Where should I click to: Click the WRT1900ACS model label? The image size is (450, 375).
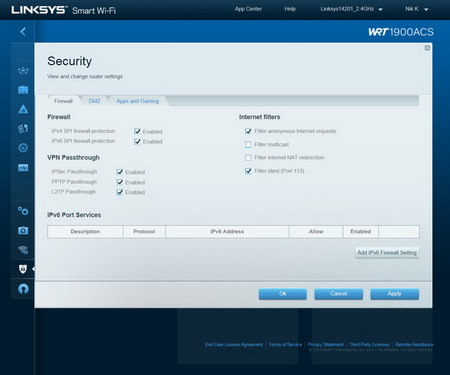[401, 32]
